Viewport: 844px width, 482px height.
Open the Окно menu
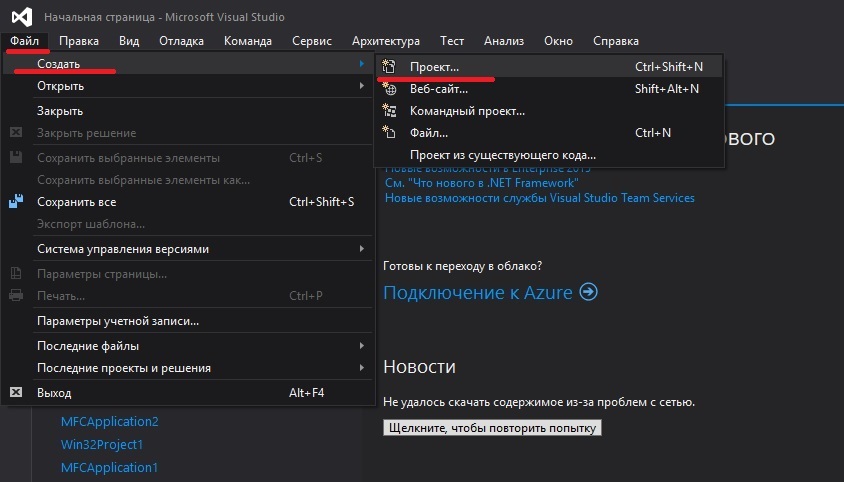coord(558,41)
